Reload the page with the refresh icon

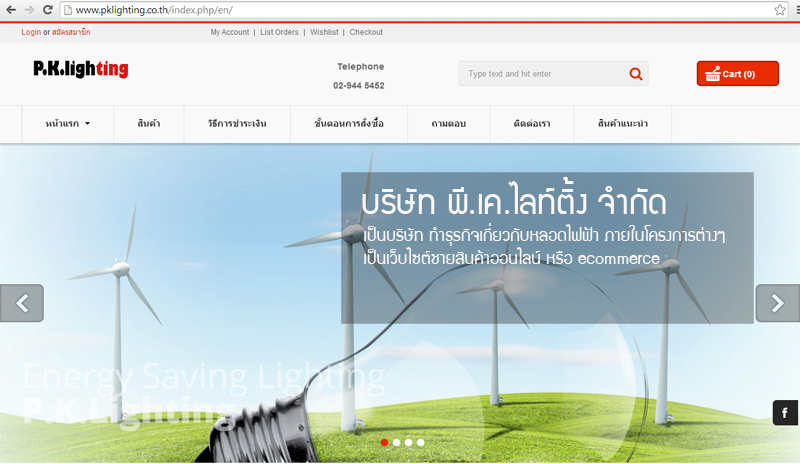click(47, 10)
